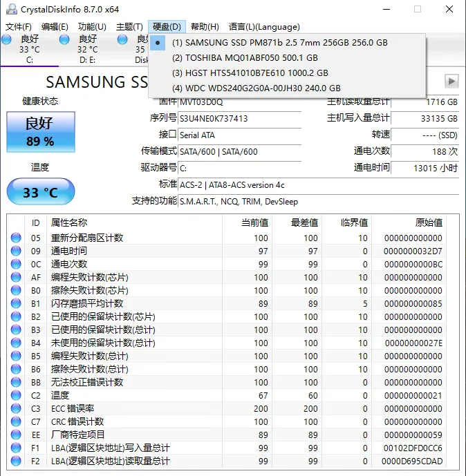Viewport: 466px width, 476px height.
Task: Click the serial number field S3U4NE0K737413
Action: point(240,118)
